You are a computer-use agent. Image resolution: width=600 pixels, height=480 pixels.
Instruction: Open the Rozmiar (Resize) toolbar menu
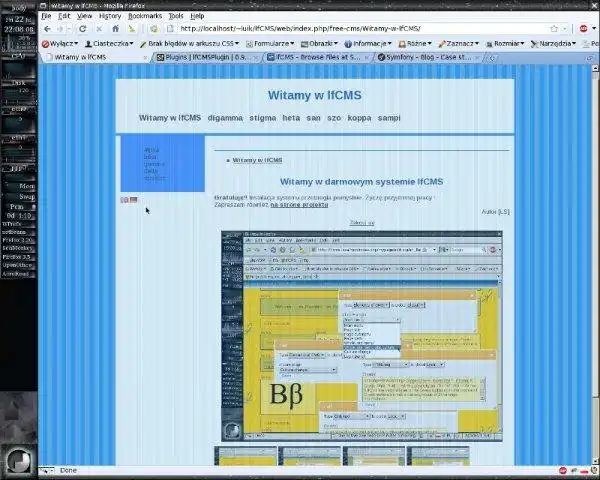click(x=505, y=44)
